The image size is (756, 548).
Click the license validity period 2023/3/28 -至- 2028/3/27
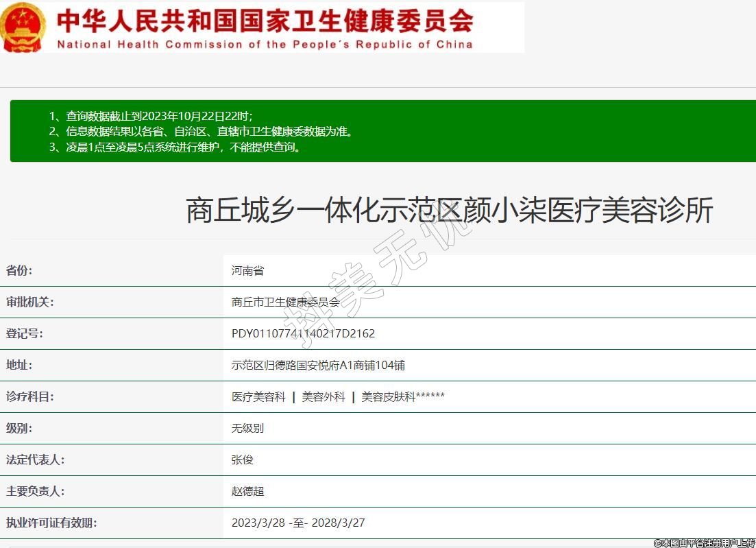298,523
